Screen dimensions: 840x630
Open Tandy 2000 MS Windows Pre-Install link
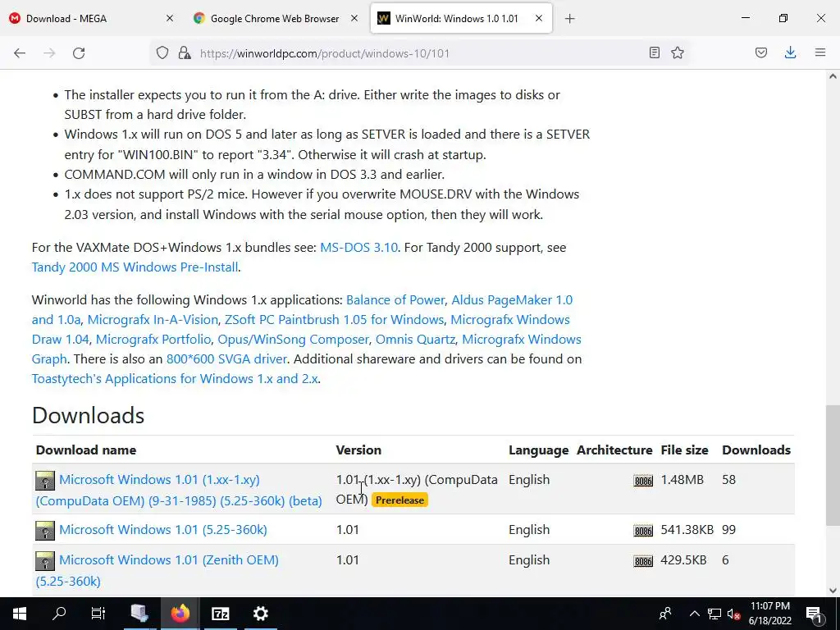(135, 267)
